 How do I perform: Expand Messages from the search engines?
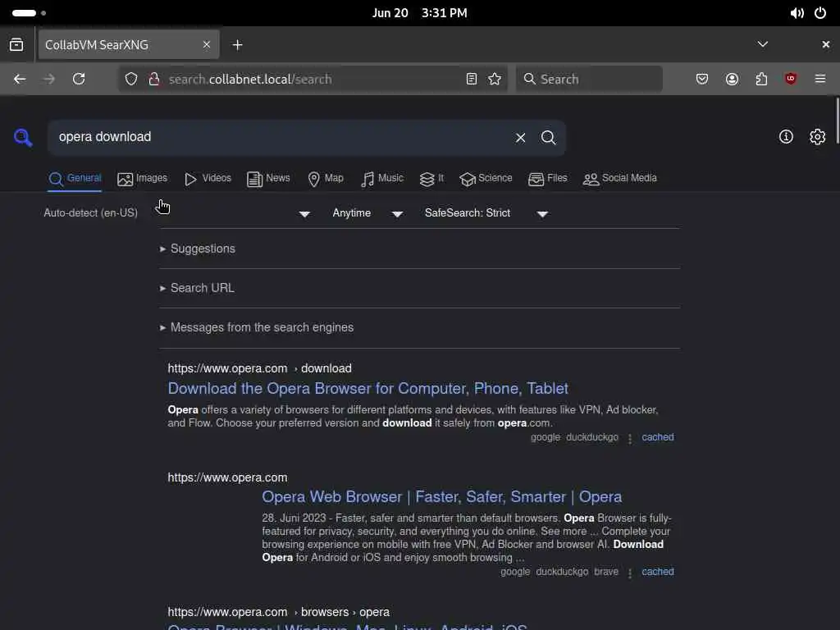257,327
